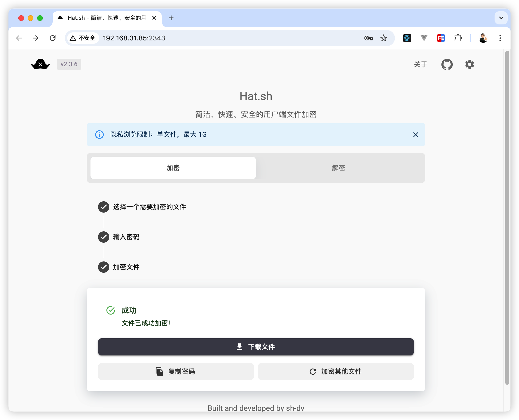
Task: Open the Chrome extensions puzzle icon
Action: coord(458,38)
